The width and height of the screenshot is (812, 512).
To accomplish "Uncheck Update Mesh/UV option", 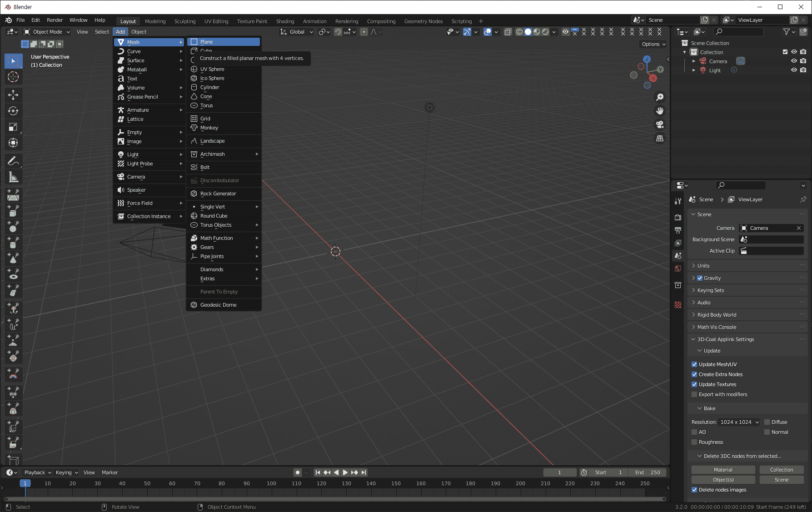I will point(694,364).
